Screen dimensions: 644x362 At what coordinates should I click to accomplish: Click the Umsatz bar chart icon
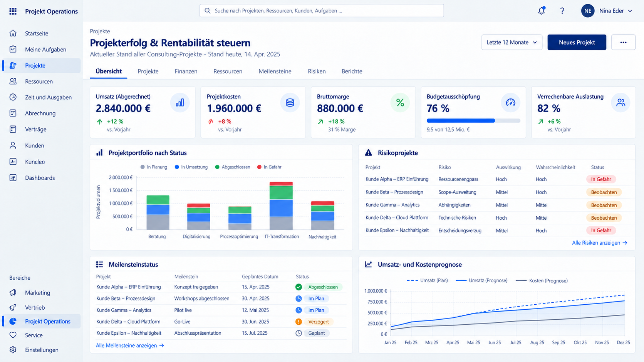pyautogui.click(x=180, y=103)
